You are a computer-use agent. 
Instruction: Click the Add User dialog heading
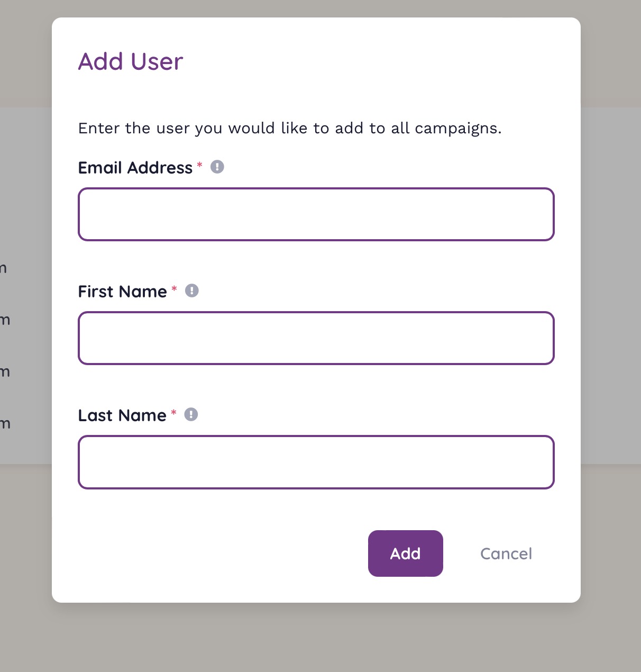pyautogui.click(x=131, y=61)
